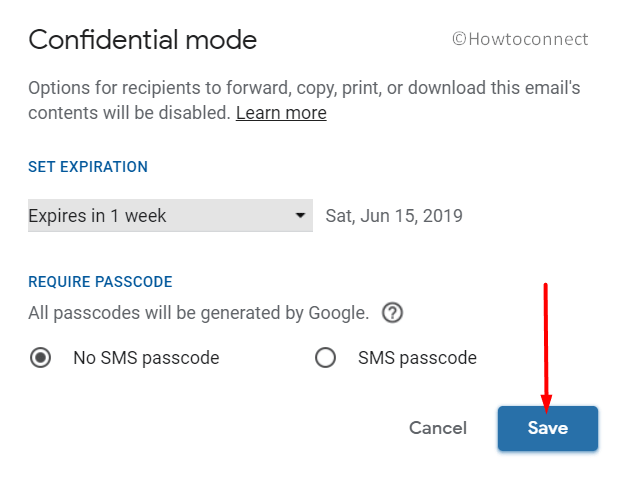Image resolution: width=624 pixels, height=477 pixels.
Task: Click the 'All passcodes will be generated' text
Action: point(199,313)
